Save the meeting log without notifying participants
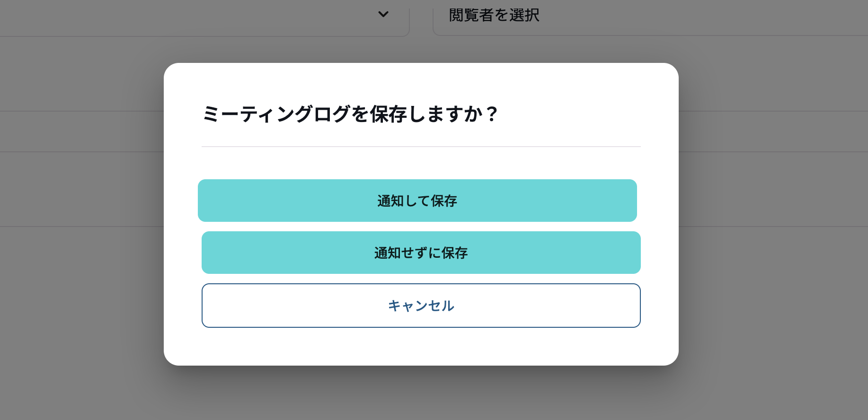Image resolution: width=868 pixels, height=420 pixels. pos(421,253)
